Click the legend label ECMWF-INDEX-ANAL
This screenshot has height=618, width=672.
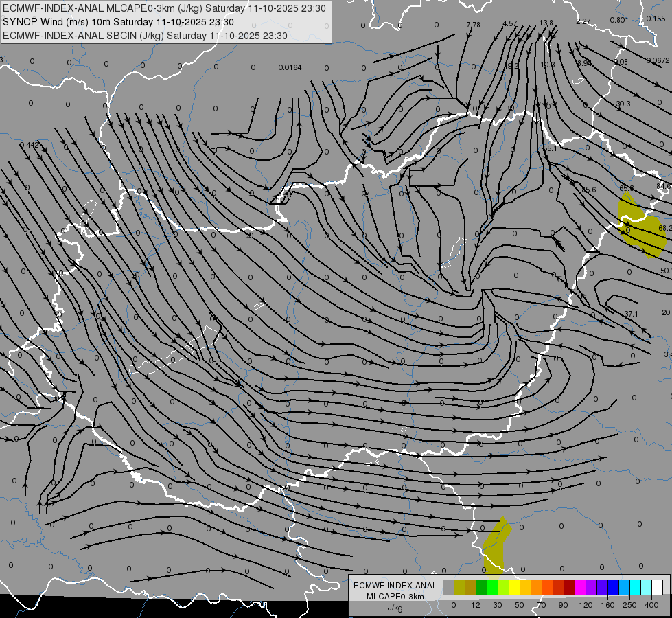395,586
